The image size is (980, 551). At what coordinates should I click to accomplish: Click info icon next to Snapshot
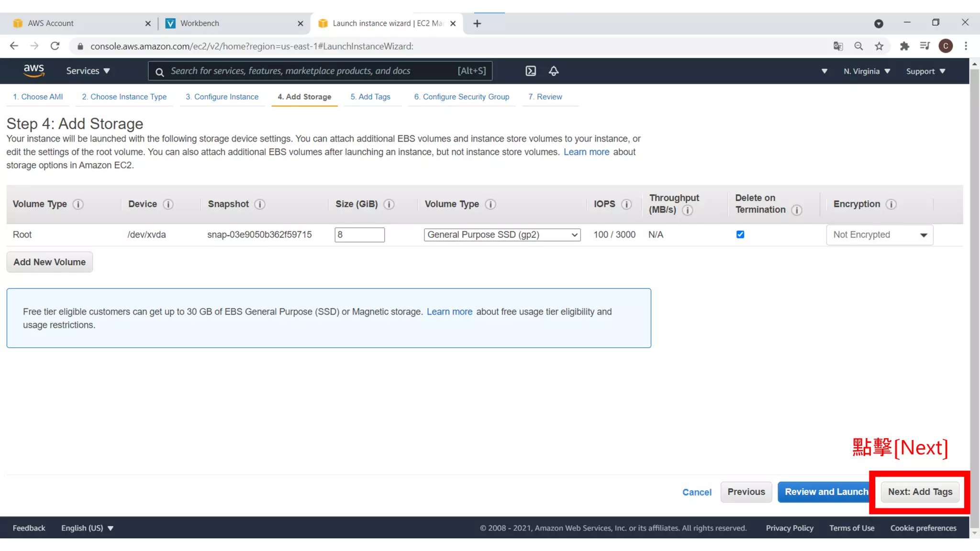click(x=259, y=204)
